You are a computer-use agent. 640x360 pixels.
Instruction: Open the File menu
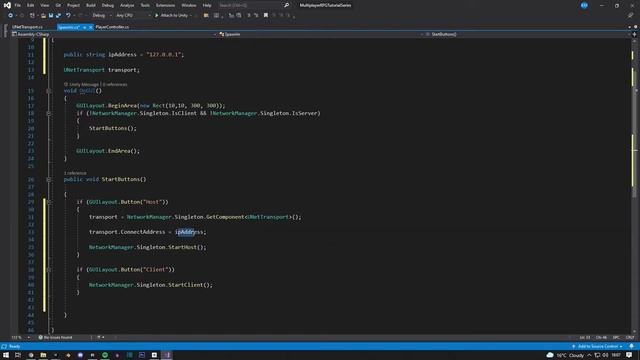18,5
